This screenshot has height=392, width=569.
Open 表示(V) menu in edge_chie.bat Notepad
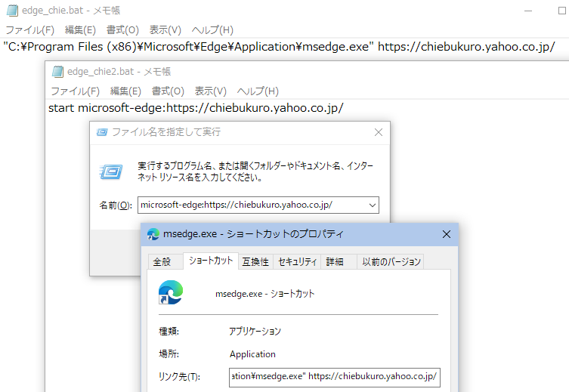click(165, 29)
